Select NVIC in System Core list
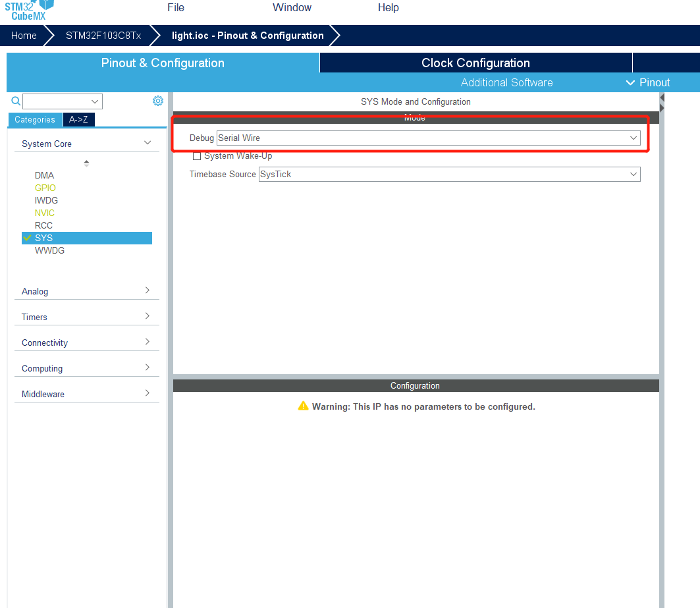 tap(45, 213)
